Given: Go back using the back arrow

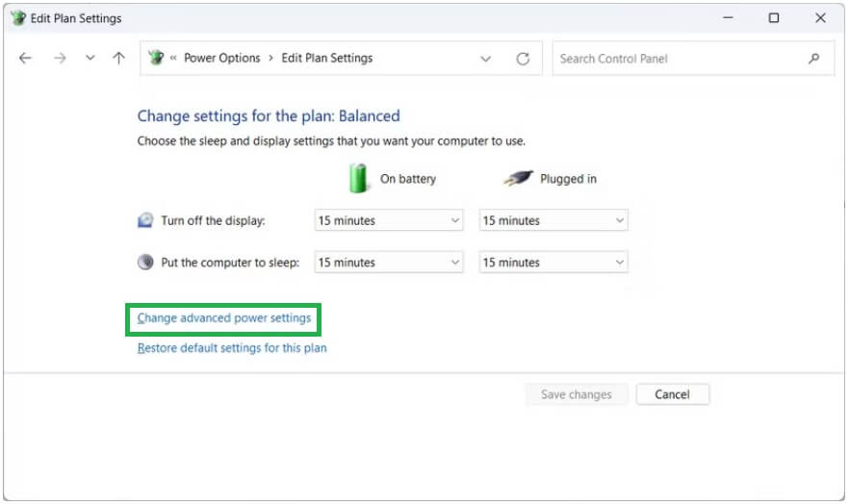Looking at the screenshot, I should tap(25, 58).
